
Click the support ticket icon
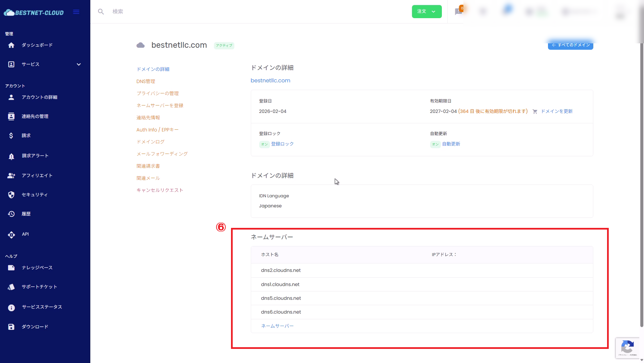coord(11,287)
